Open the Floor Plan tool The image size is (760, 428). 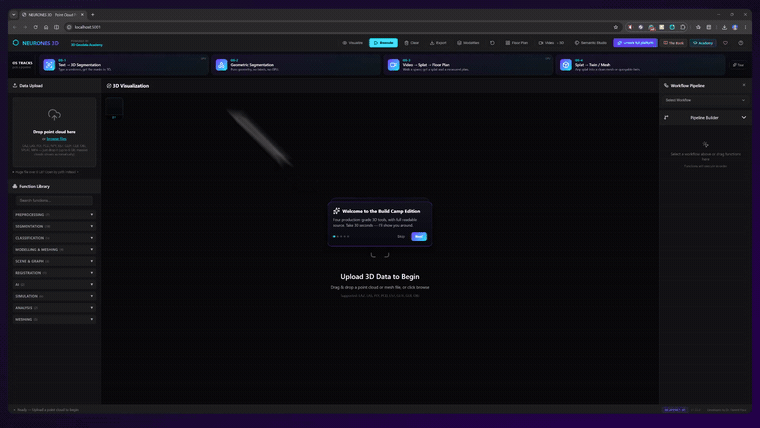(x=517, y=43)
